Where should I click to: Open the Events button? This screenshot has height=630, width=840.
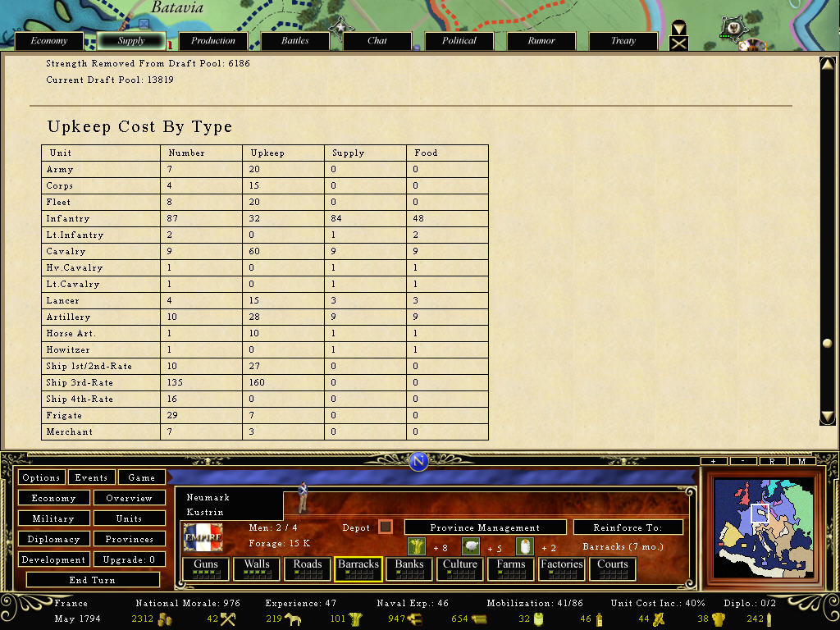pos(91,477)
